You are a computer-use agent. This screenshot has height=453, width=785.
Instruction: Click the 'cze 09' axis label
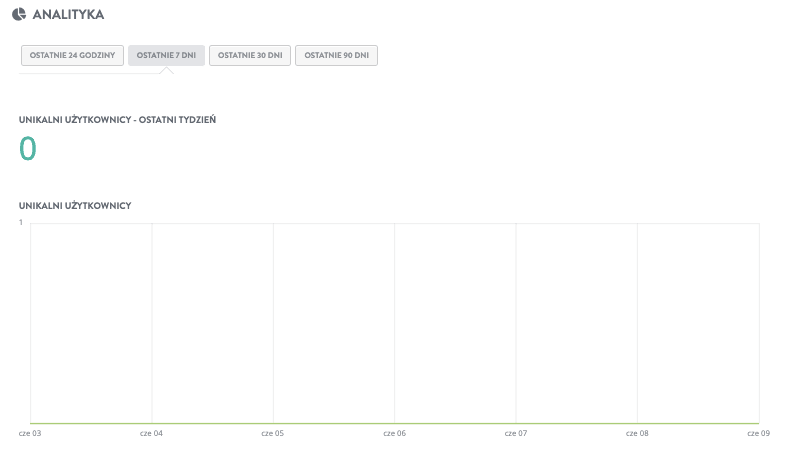coord(758,433)
